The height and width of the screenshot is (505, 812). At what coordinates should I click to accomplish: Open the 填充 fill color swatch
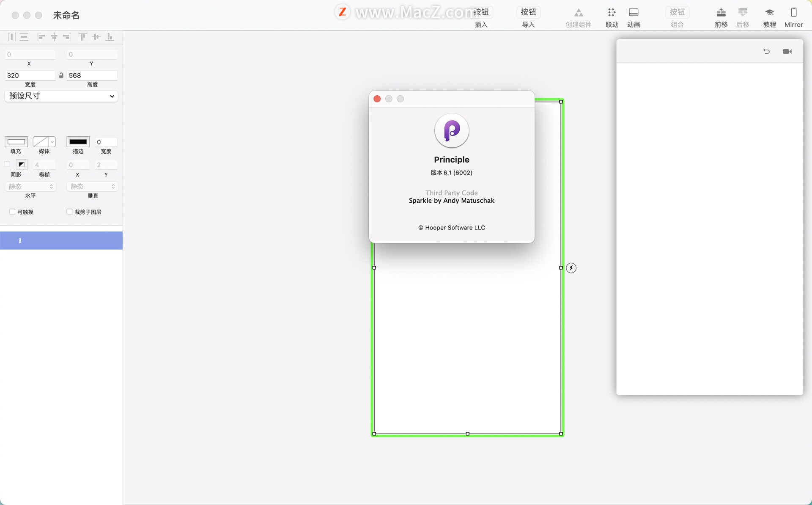16,141
